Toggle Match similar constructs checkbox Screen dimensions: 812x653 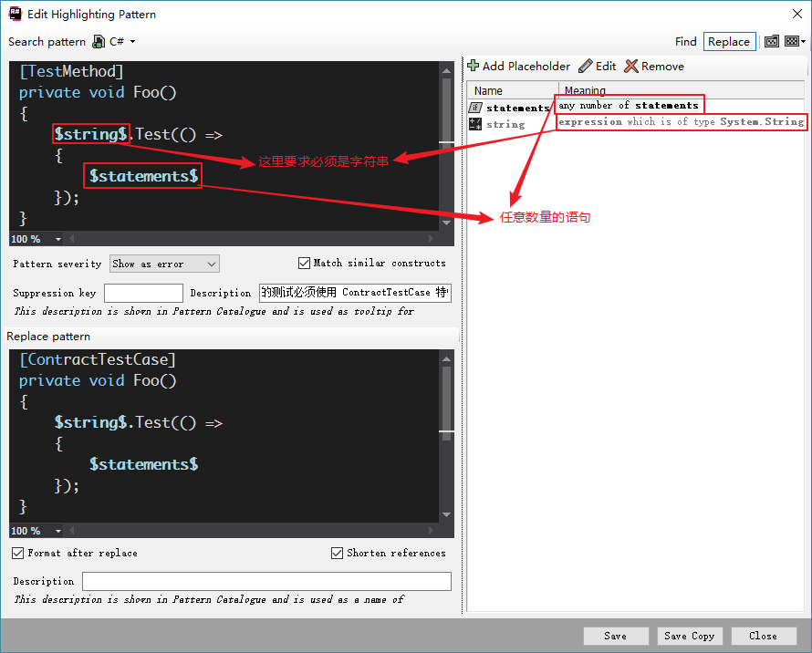pos(304,263)
